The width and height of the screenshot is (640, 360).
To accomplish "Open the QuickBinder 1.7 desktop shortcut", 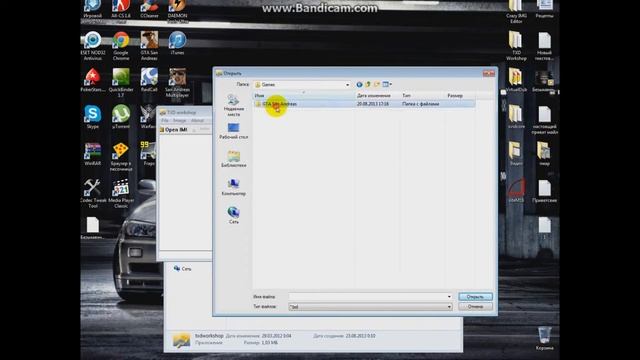I will (121, 83).
